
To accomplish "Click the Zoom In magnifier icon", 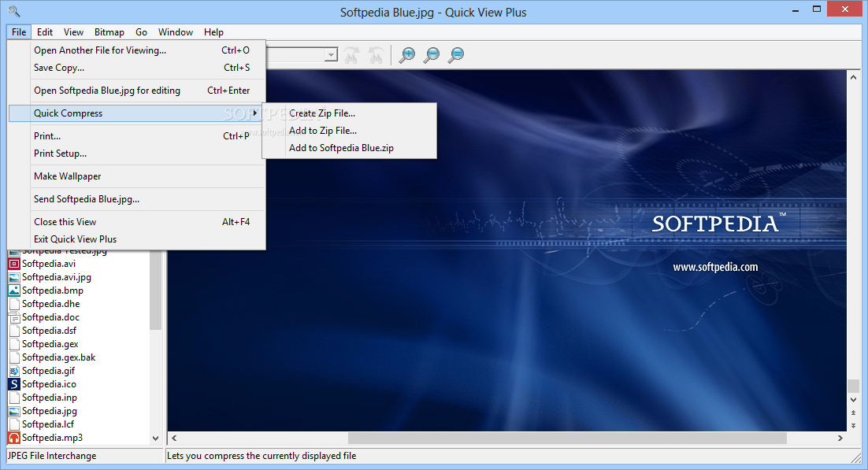I will pos(407,54).
